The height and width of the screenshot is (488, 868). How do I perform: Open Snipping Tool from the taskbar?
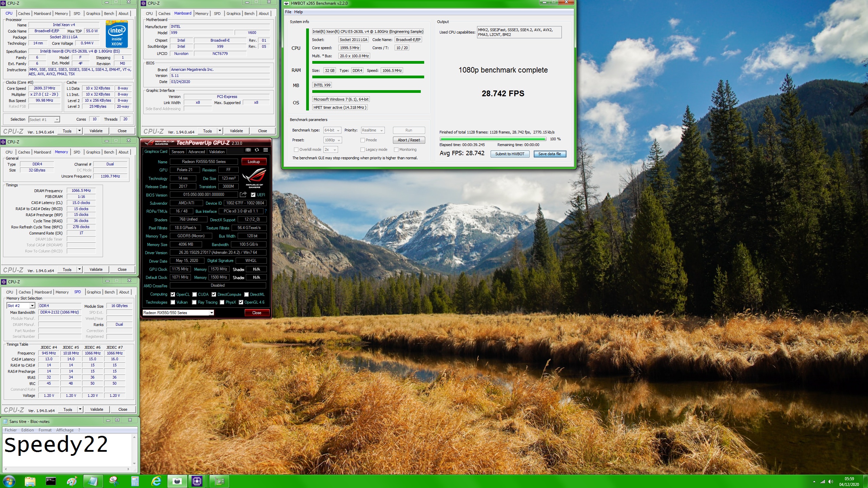[114, 481]
